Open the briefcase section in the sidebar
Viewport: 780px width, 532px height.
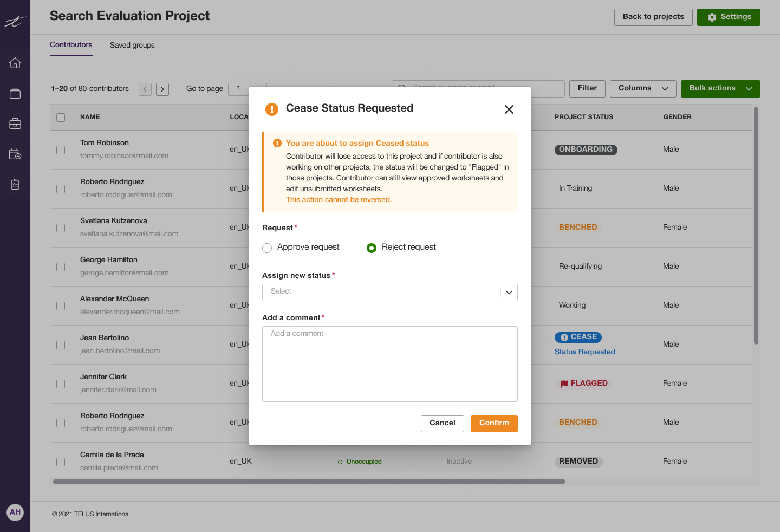(x=15, y=123)
